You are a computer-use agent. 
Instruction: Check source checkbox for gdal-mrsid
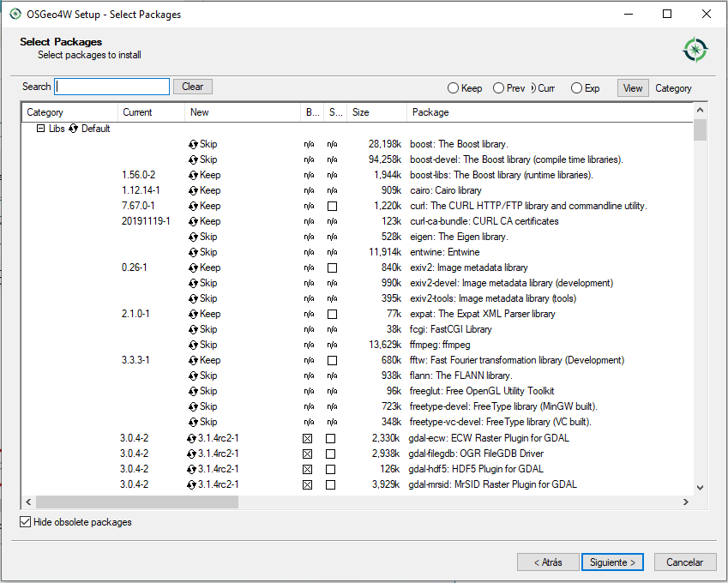[x=331, y=484]
